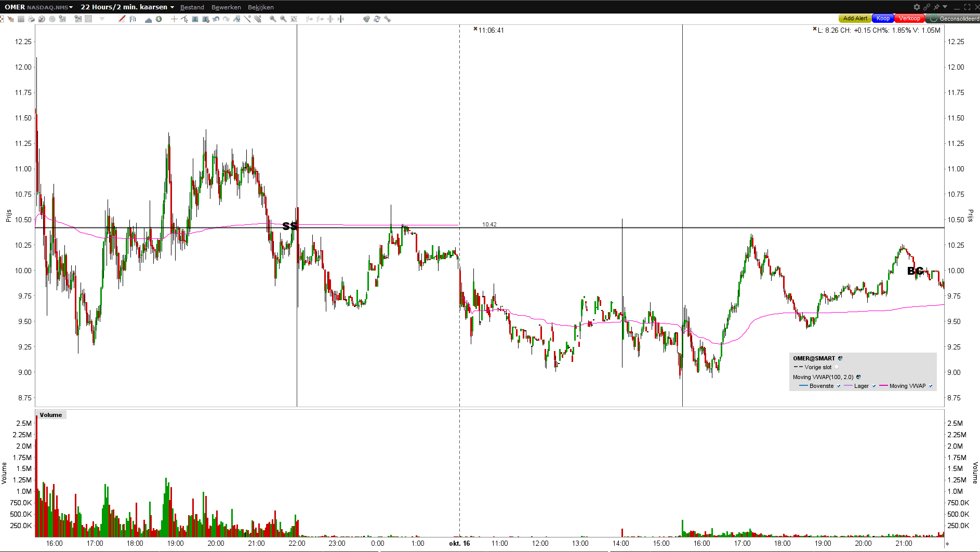Click the undo arrow icon
980x552 pixels.
[216, 19]
